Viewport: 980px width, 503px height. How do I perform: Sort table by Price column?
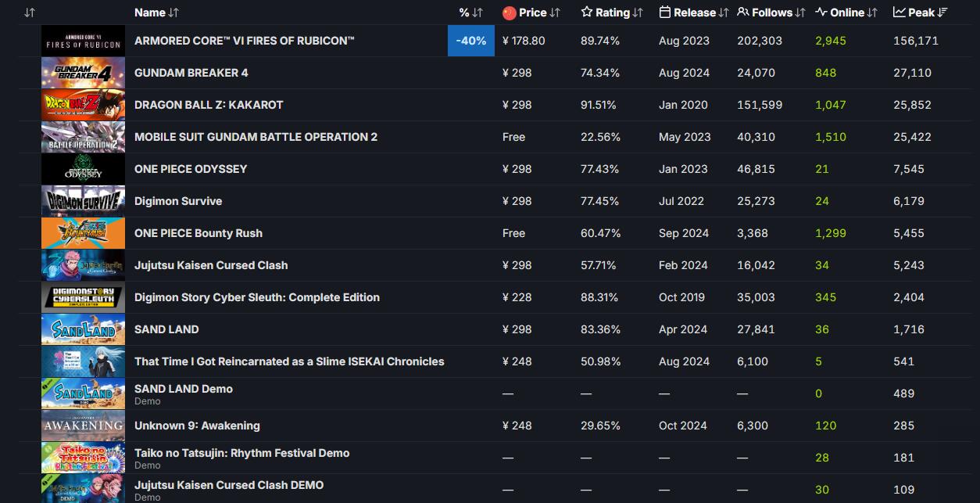(532, 13)
